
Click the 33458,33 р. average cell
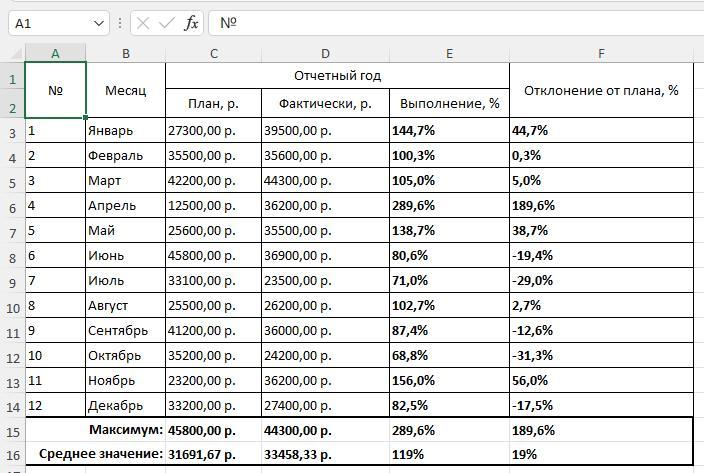326,454
